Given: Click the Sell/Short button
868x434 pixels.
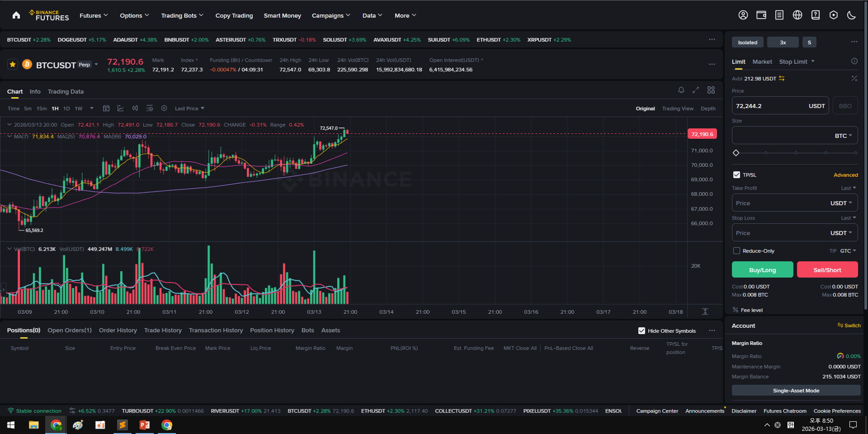Looking at the screenshot, I should 827,269.
